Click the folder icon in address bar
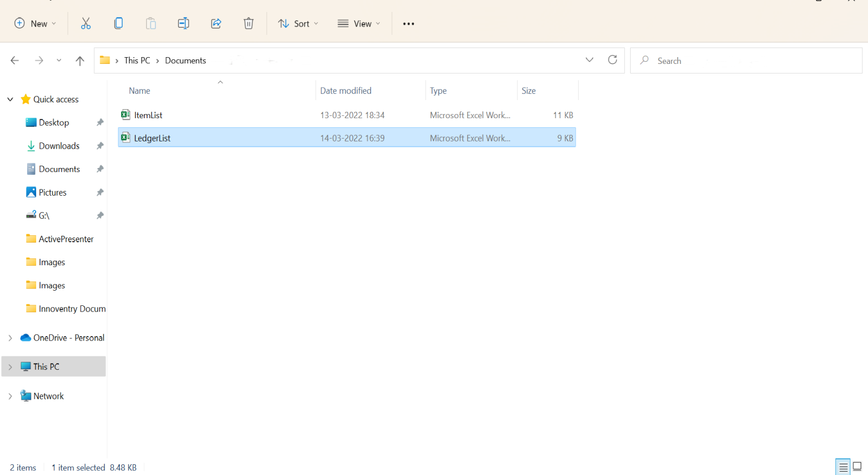 click(x=105, y=60)
